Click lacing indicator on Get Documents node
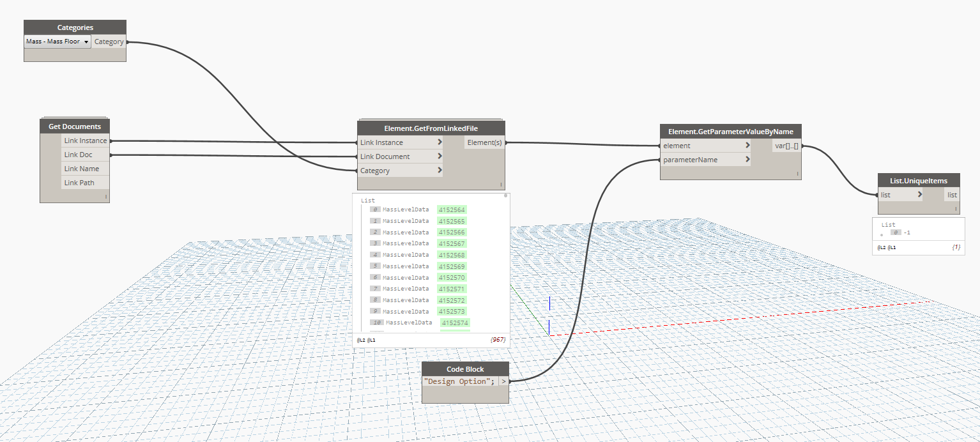 coord(105,197)
